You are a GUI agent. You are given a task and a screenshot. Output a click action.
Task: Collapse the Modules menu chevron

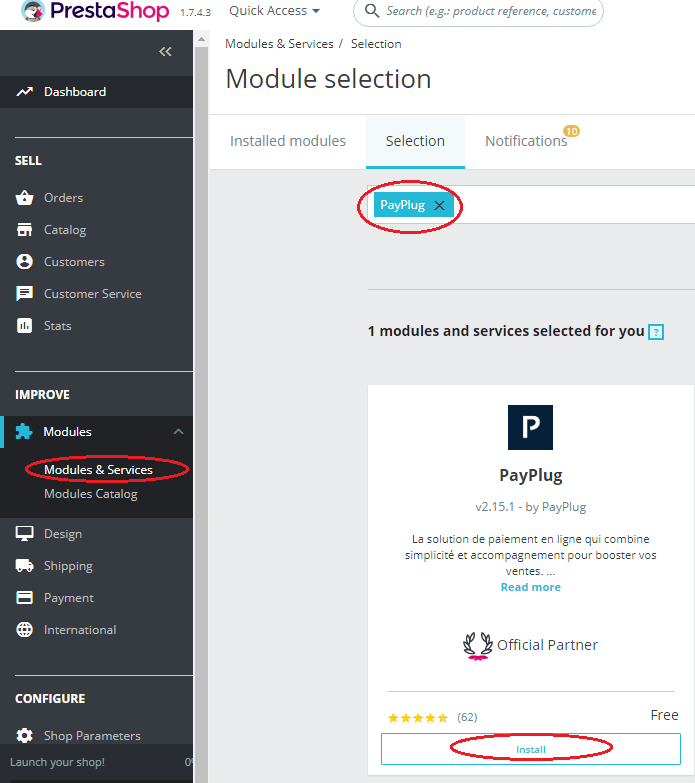[178, 431]
